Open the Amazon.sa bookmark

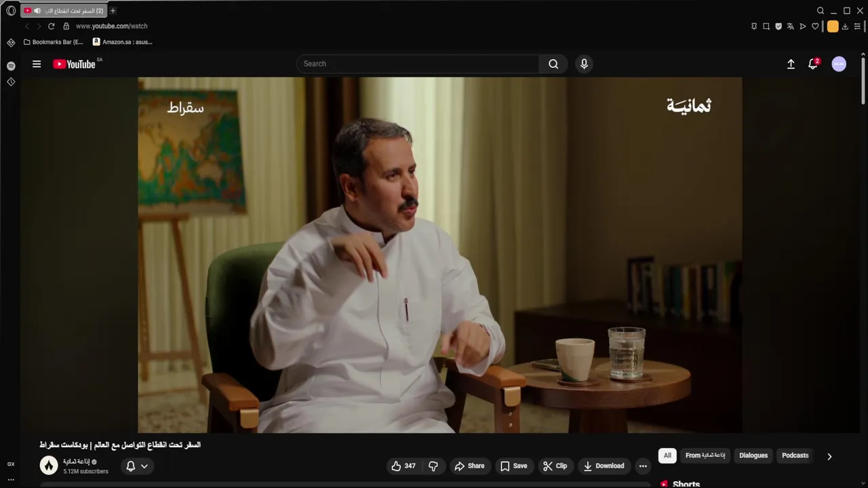[123, 42]
